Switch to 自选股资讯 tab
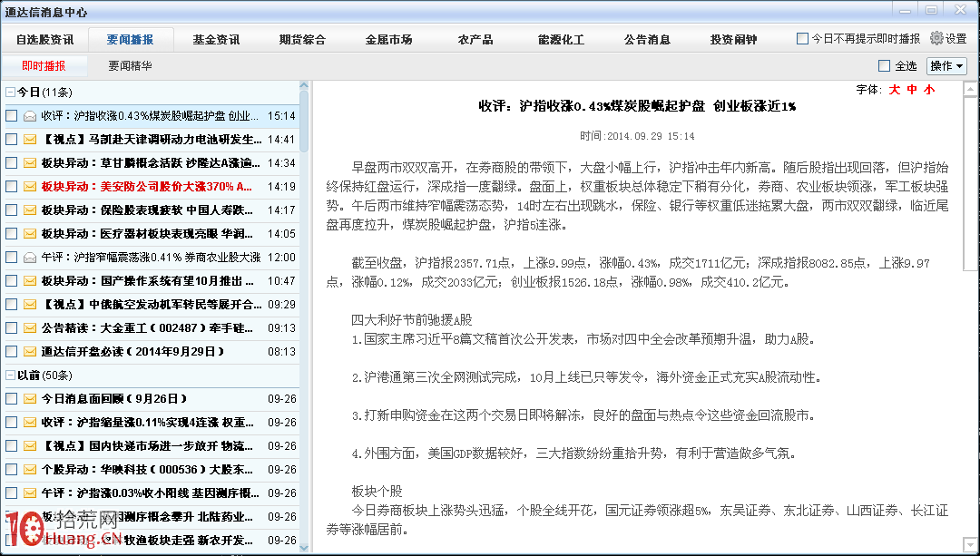The width and height of the screenshot is (980, 556). [x=45, y=39]
